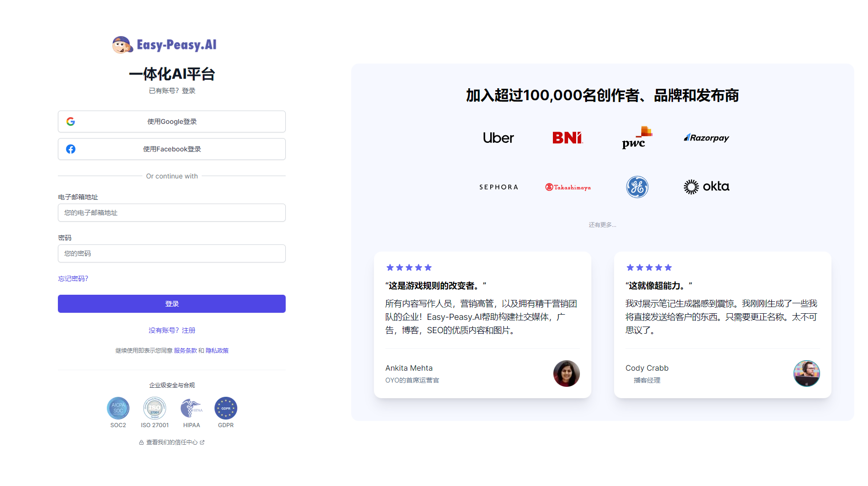The width and height of the screenshot is (868, 486).
Task: Click the star rating on Ankita Mehta's review
Action: click(x=408, y=267)
